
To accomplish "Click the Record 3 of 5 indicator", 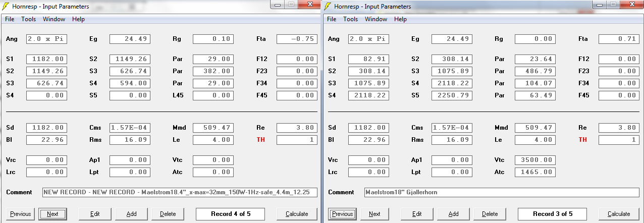I will pos(552,214).
